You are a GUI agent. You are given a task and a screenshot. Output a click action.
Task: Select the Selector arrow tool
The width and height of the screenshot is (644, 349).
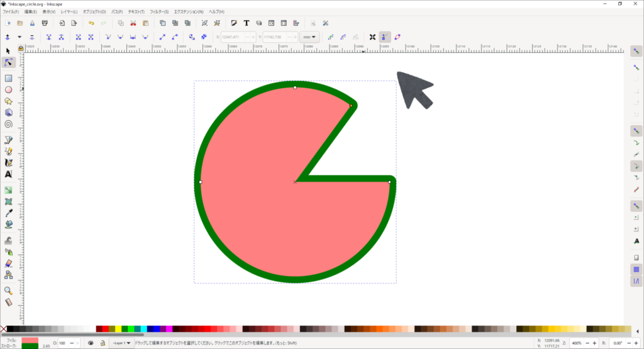pyautogui.click(x=8, y=51)
